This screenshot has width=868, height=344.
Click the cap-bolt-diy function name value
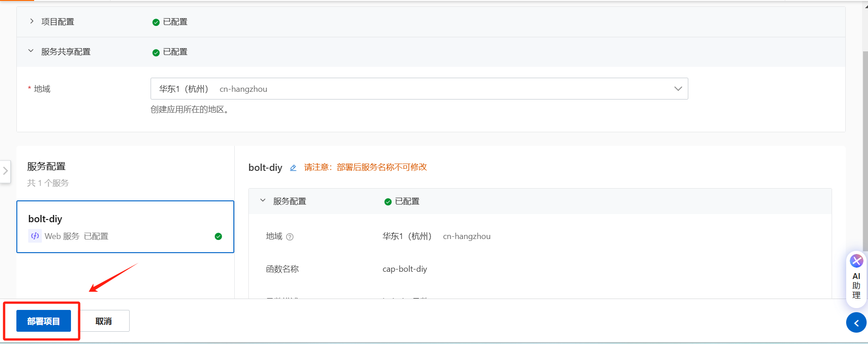pyautogui.click(x=405, y=269)
